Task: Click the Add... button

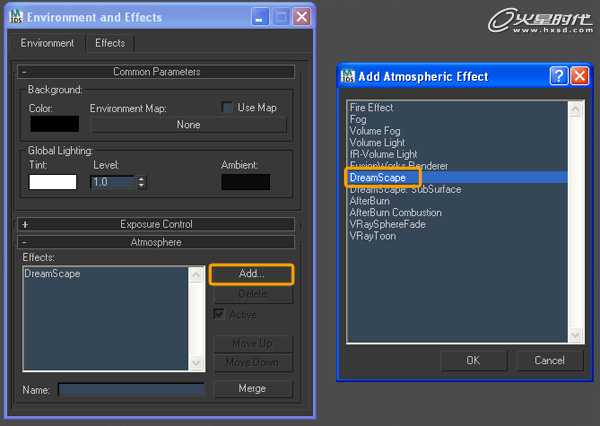Action: point(251,274)
